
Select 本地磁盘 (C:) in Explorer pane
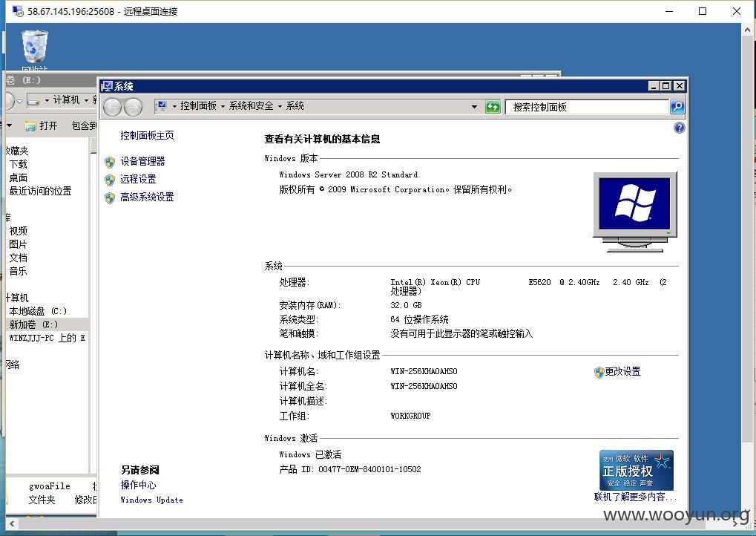(38, 311)
